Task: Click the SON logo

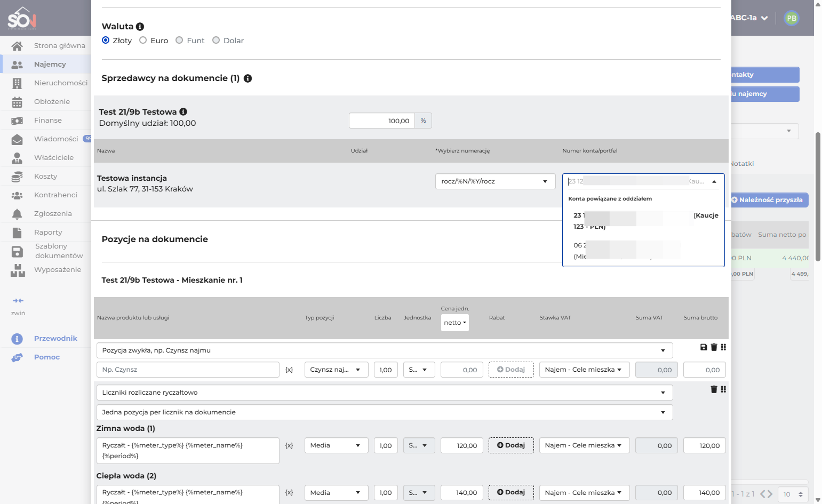Action: tap(22, 18)
